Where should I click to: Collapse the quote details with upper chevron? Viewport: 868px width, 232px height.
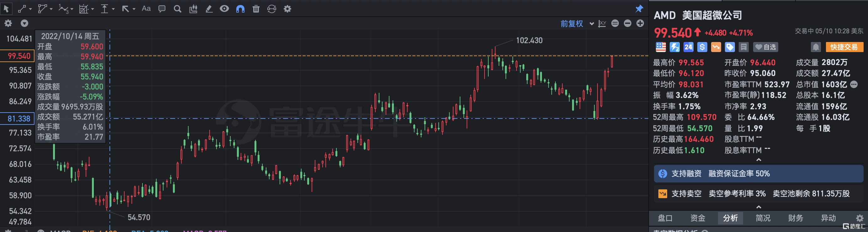point(758,160)
